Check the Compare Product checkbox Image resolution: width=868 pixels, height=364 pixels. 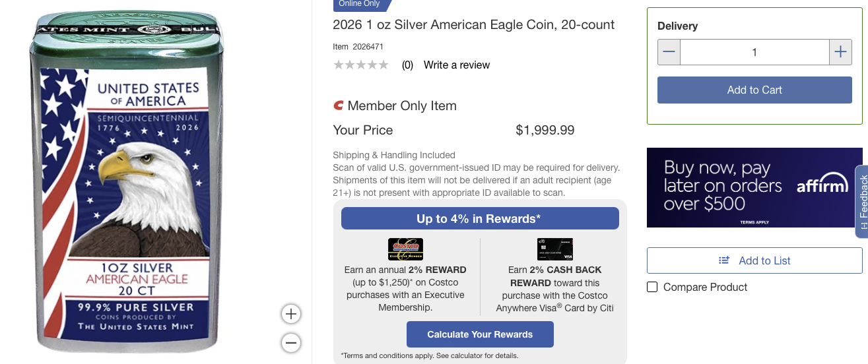(x=652, y=288)
